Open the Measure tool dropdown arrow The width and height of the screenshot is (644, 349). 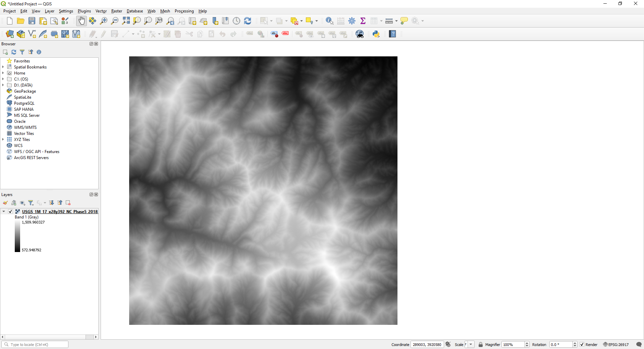[396, 21]
